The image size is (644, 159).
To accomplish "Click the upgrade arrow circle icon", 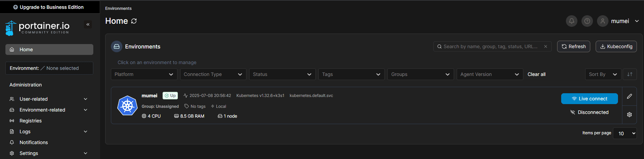I will [16, 7].
